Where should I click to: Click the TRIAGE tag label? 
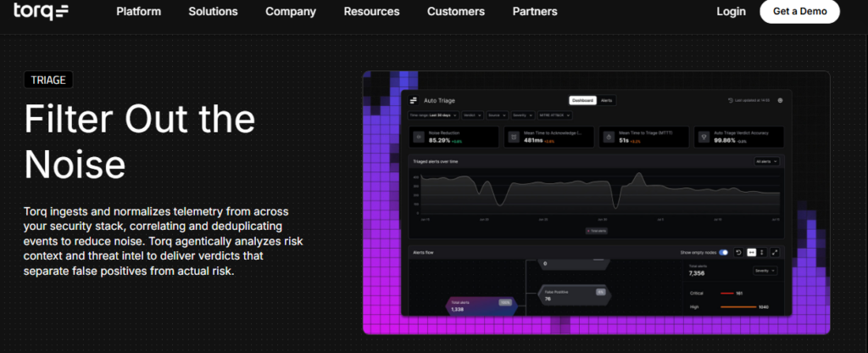(48, 80)
